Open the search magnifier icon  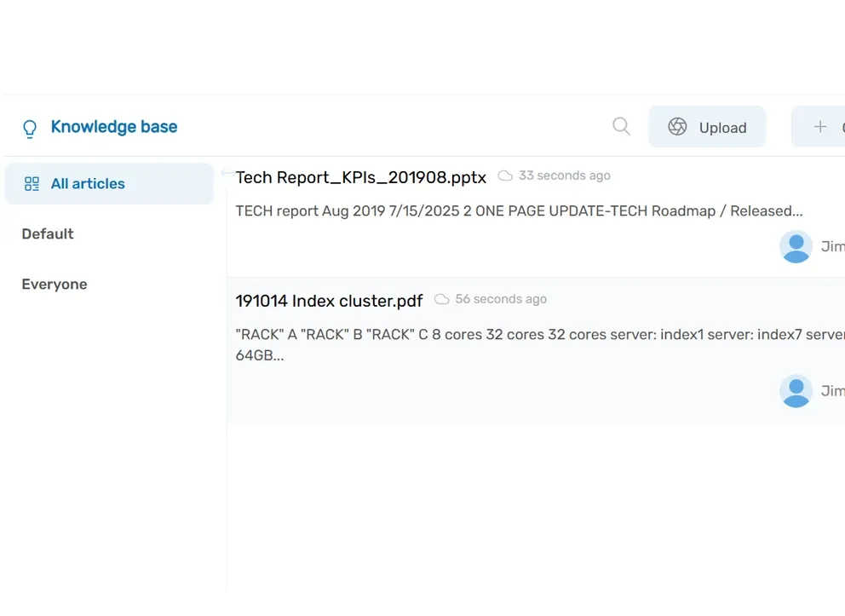click(621, 127)
